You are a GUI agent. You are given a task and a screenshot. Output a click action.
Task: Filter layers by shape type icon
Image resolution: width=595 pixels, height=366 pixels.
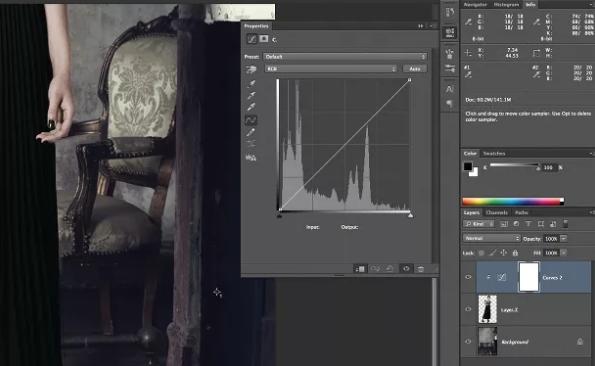(541, 224)
